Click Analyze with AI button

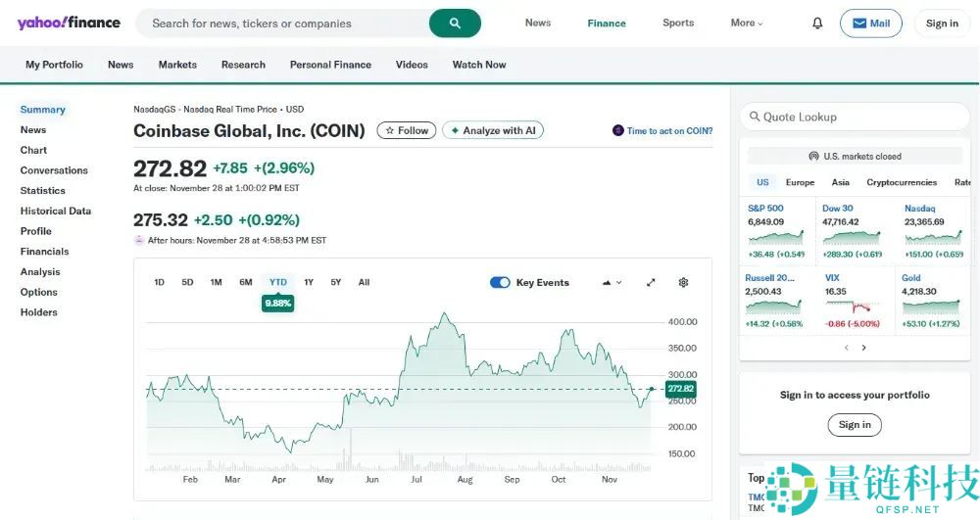click(x=493, y=130)
